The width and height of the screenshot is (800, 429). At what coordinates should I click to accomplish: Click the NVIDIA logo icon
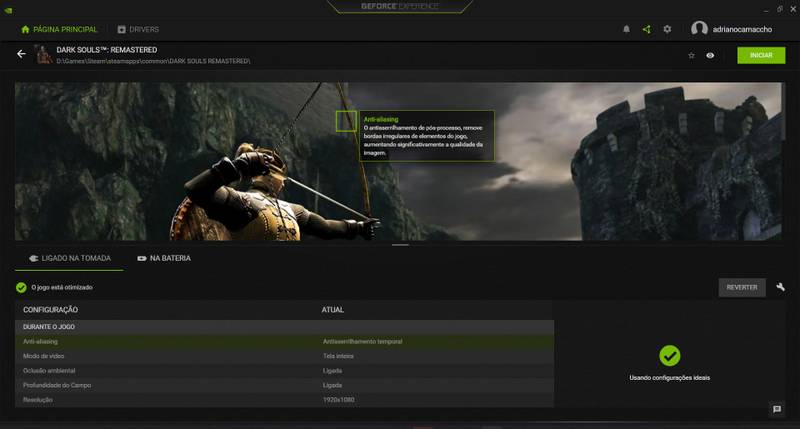(x=8, y=10)
